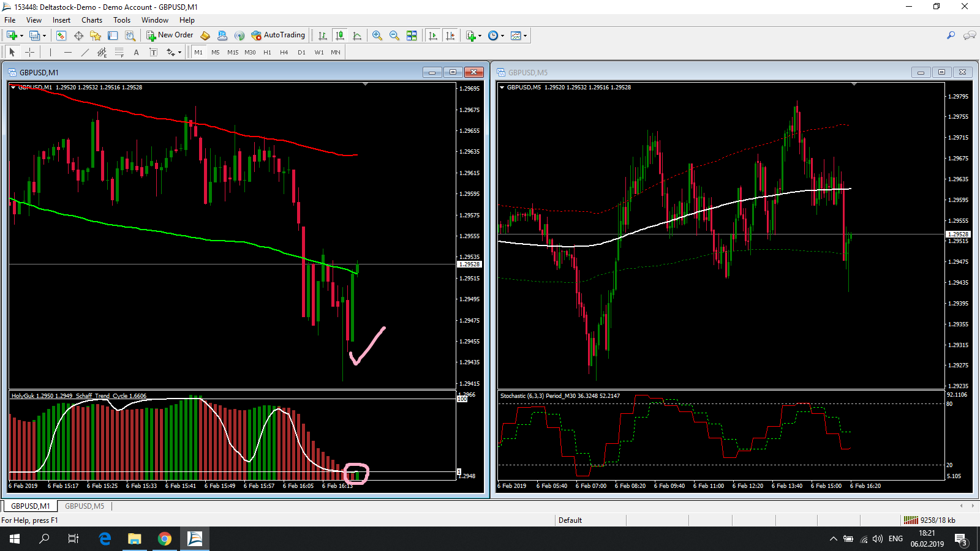Select the H1 timeframe
This screenshot has width=980, height=551.
click(x=267, y=52)
